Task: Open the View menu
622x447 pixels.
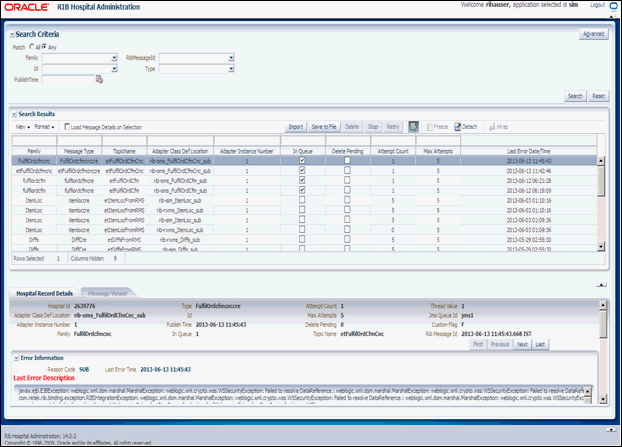Action: [x=23, y=127]
